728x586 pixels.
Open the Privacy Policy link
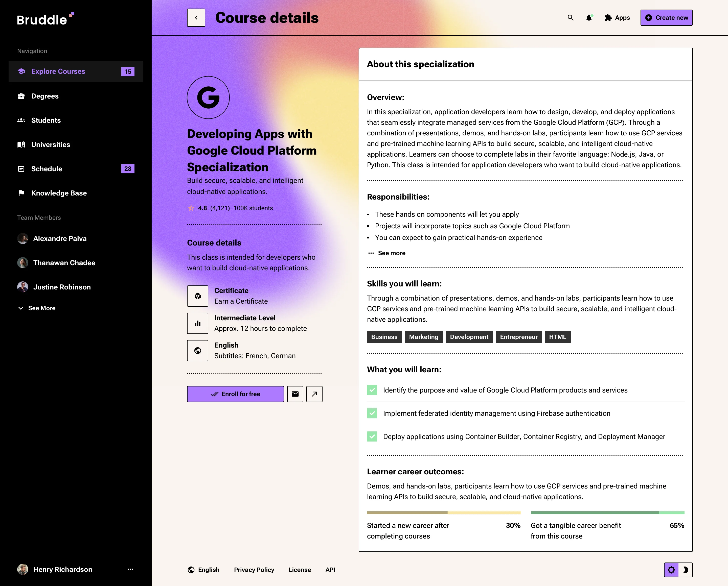(254, 570)
